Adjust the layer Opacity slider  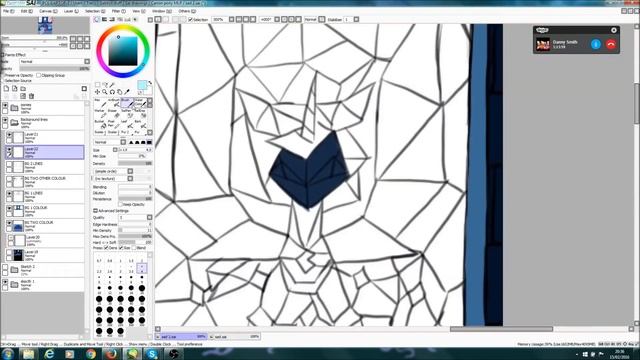(55, 69)
